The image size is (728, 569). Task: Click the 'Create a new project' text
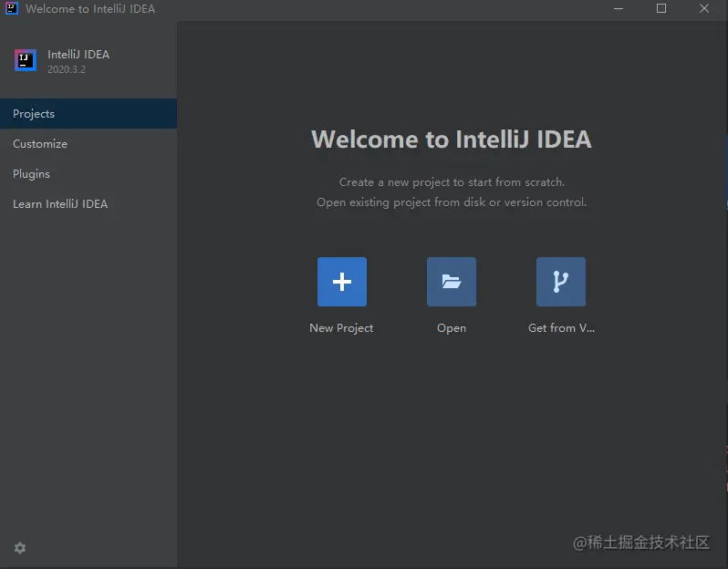click(x=452, y=182)
